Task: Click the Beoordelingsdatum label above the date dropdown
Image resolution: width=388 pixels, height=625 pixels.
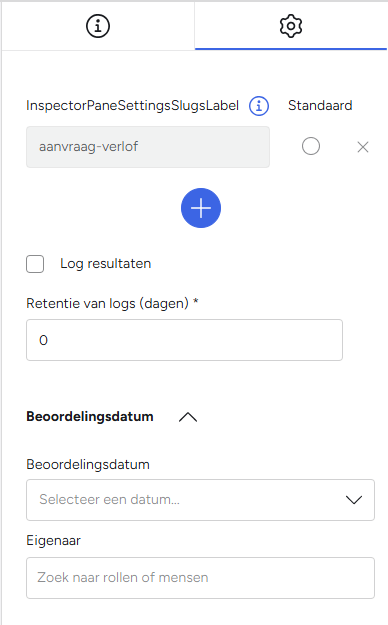Action: point(88,465)
